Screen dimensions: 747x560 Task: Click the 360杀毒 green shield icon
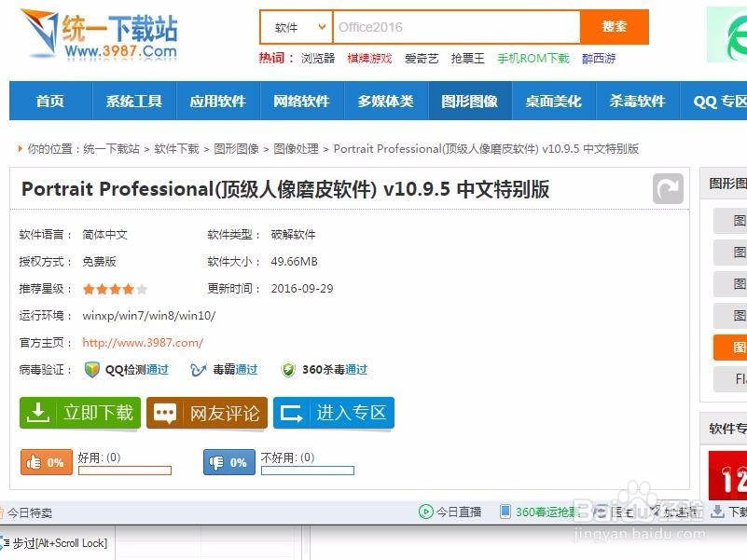288,370
